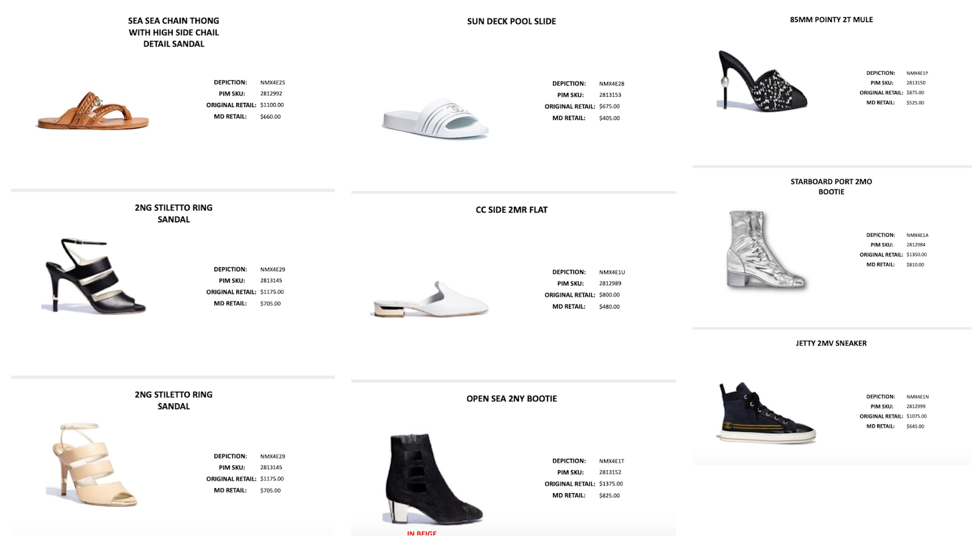
Task: Select the white Sun Deck pool slide image
Action: [x=435, y=118]
